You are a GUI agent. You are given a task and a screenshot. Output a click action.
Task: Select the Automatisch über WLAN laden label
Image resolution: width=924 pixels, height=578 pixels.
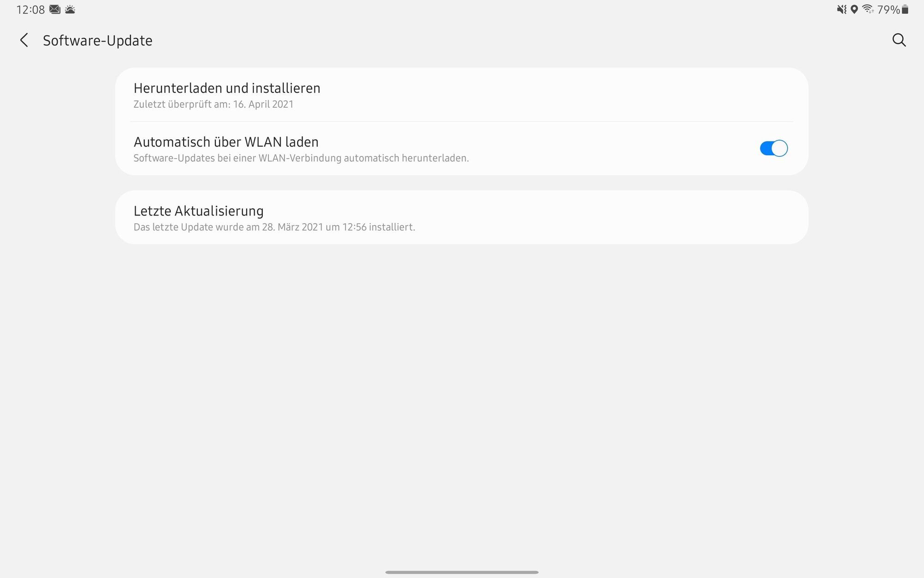(x=226, y=141)
